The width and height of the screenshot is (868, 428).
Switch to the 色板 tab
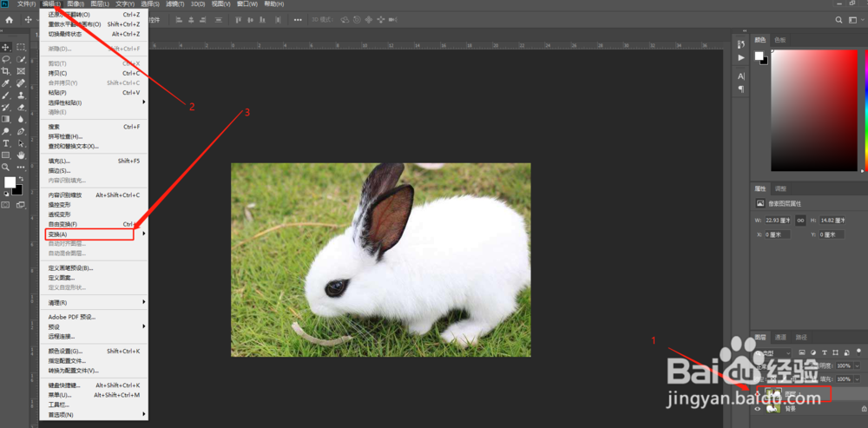779,40
